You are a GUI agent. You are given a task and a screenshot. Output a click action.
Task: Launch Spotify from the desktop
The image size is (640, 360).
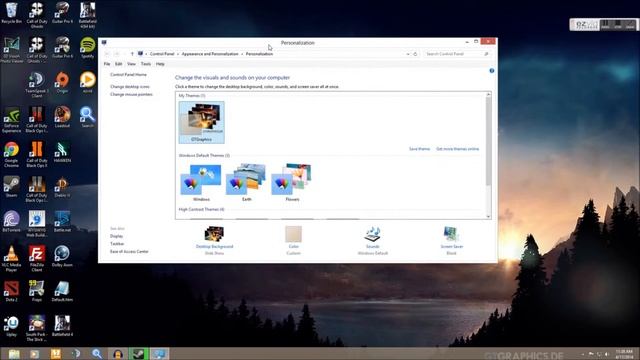87,48
